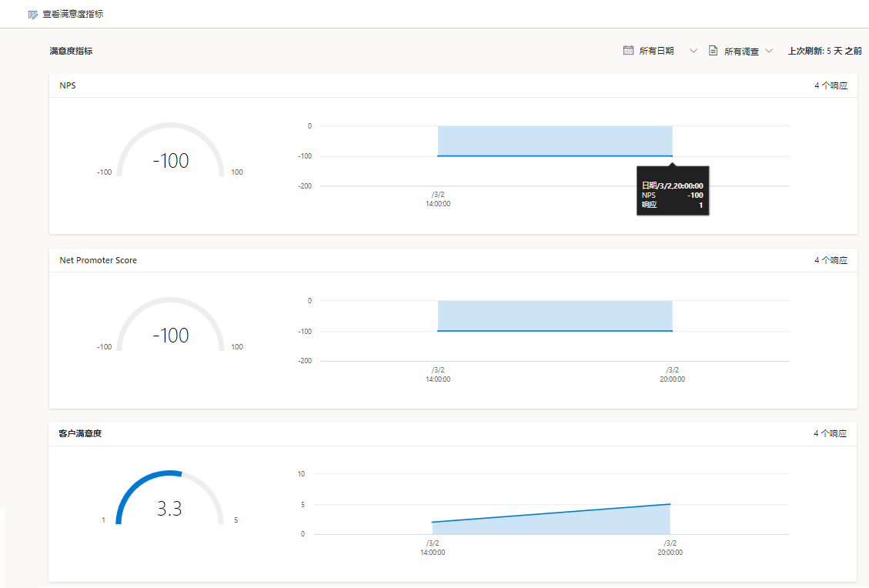Click the 客户满意度 gauge showing 3.3

[169, 498]
